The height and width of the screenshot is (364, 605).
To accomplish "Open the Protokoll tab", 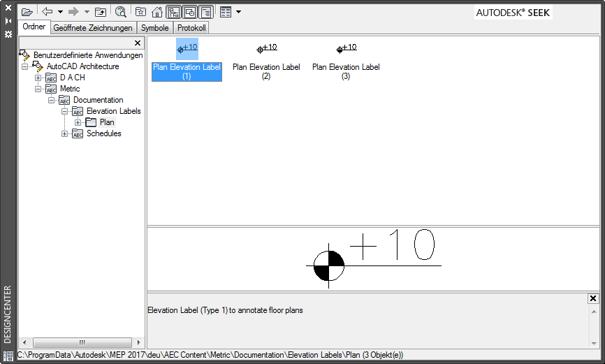I will click(191, 28).
